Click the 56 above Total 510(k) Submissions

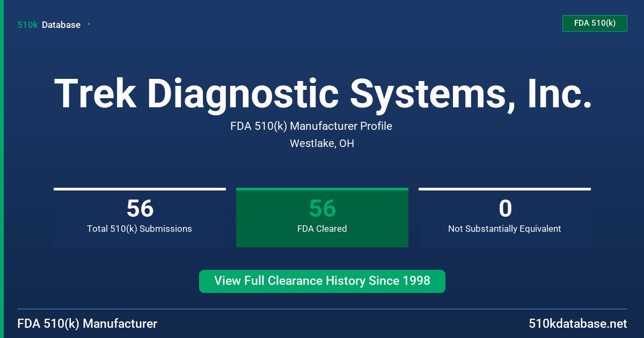tap(140, 208)
